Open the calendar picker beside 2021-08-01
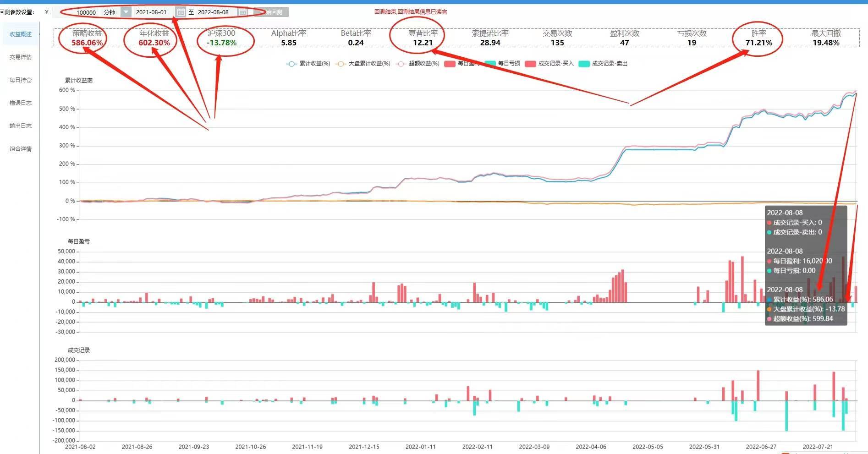Screen dimensions: 868x454 181,12
